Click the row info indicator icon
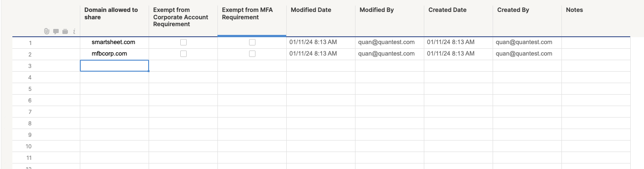 (74, 31)
